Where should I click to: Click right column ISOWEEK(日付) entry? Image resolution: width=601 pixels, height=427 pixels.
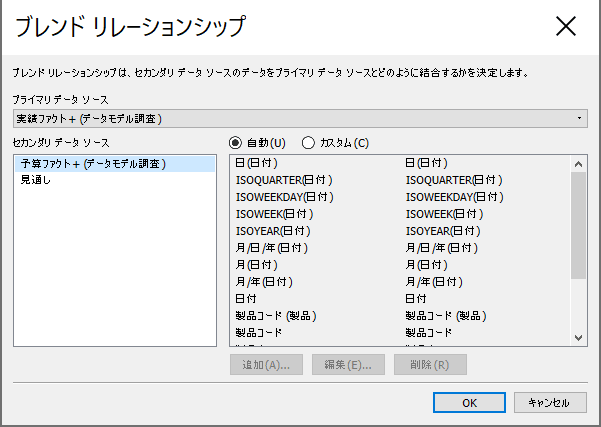pos(445,214)
